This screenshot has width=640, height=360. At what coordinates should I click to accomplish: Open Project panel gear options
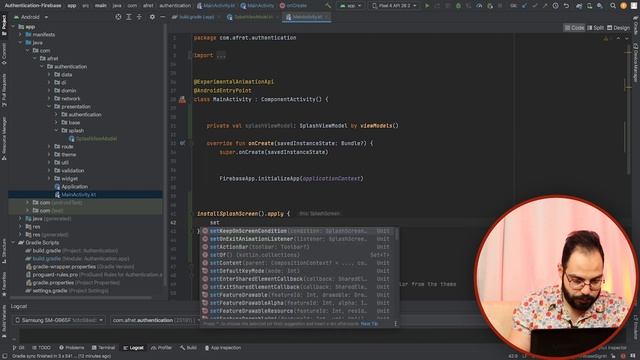(152, 17)
